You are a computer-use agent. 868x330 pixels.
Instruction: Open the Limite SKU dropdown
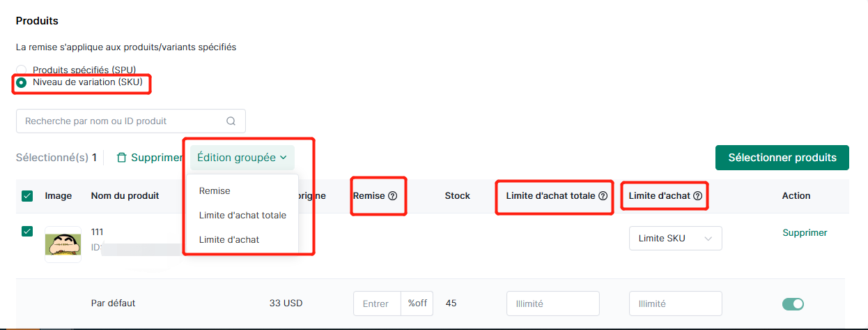676,238
